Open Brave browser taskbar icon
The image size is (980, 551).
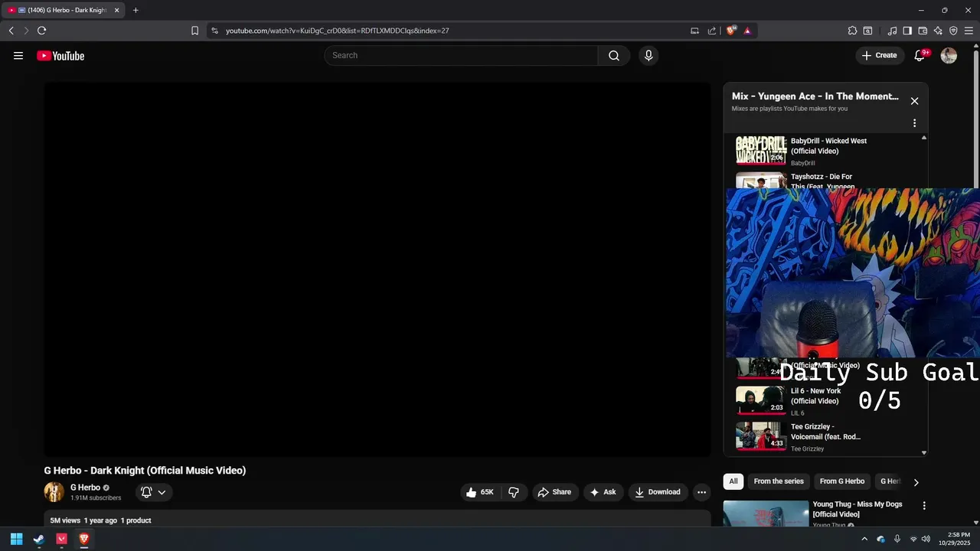(84, 539)
